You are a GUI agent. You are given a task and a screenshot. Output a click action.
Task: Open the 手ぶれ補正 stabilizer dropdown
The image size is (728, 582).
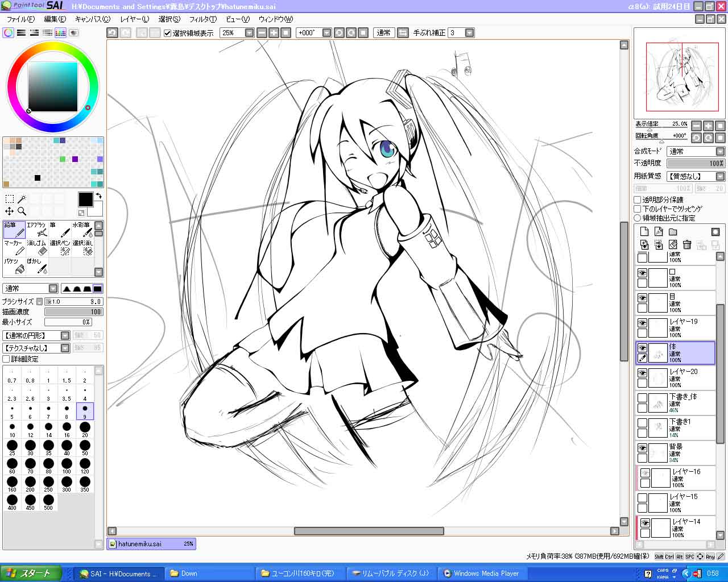click(469, 33)
